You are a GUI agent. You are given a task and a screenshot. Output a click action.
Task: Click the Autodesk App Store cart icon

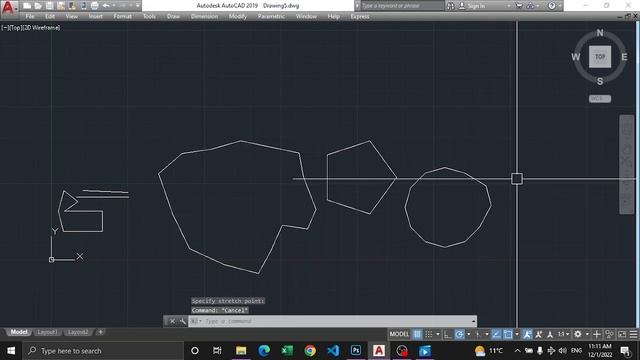point(519,6)
